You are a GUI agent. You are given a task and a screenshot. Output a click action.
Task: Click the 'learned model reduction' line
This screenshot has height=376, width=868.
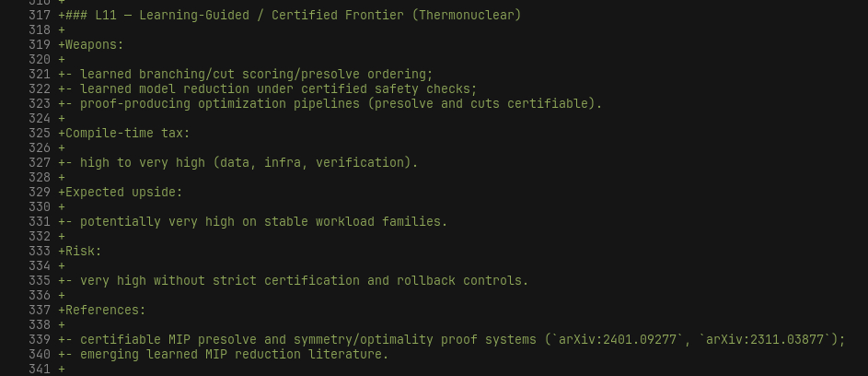(278, 89)
